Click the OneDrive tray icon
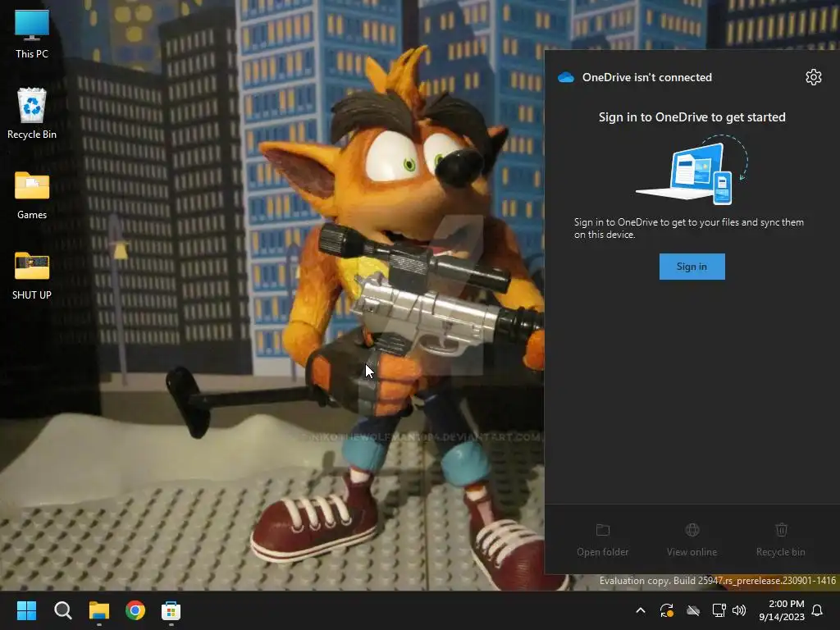Viewport: 840px width, 630px height. click(x=693, y=610)
